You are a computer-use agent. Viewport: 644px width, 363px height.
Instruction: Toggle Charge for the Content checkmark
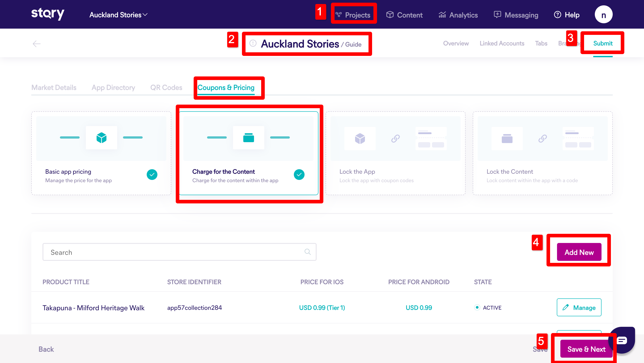299,174
